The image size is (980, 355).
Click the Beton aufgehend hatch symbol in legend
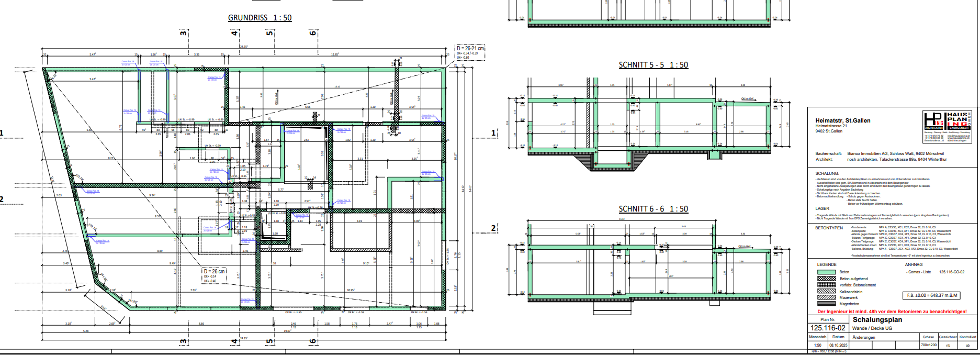827,279
